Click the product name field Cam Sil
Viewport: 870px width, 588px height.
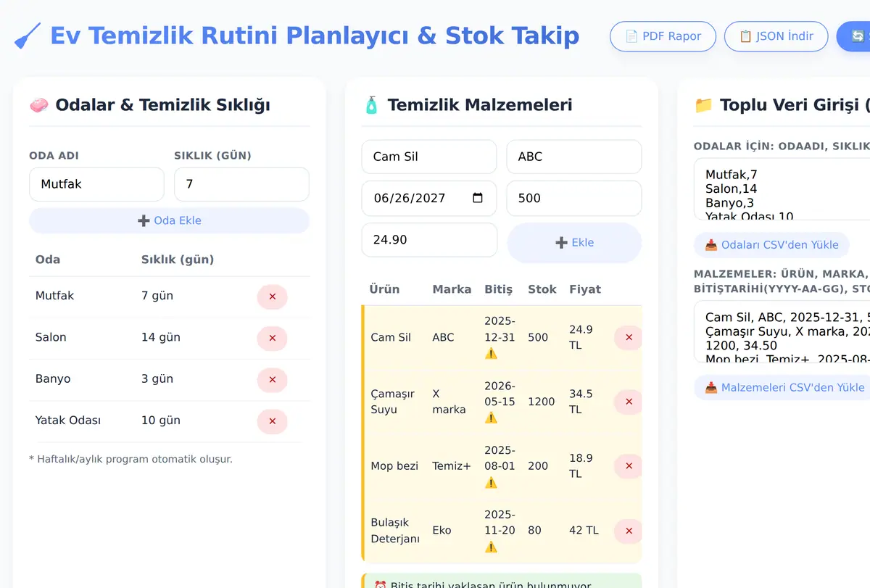429,157
